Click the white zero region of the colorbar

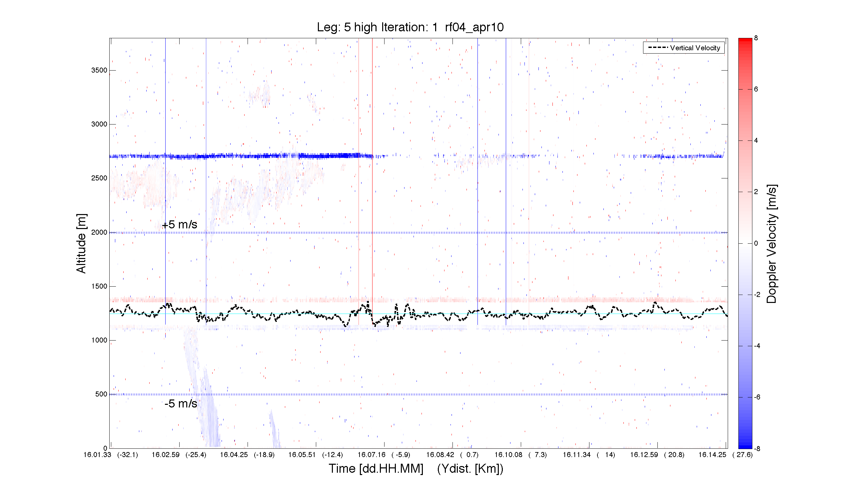(745, 243)
